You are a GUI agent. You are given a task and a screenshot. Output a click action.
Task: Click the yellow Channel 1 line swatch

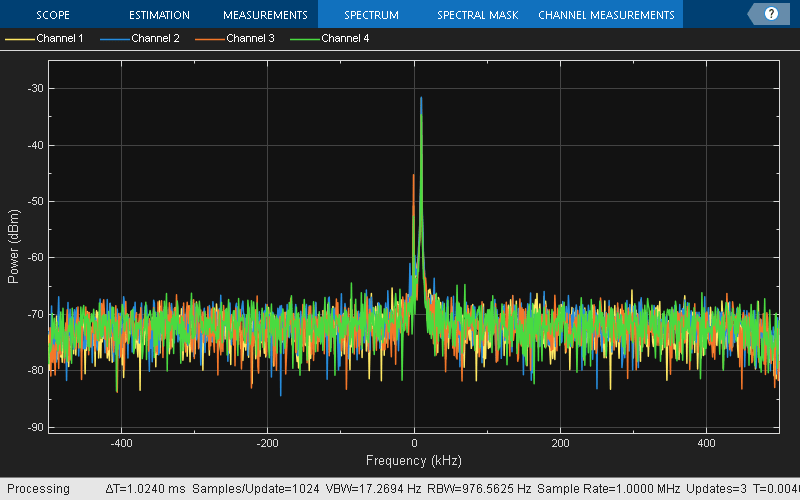tap(19, 39)
